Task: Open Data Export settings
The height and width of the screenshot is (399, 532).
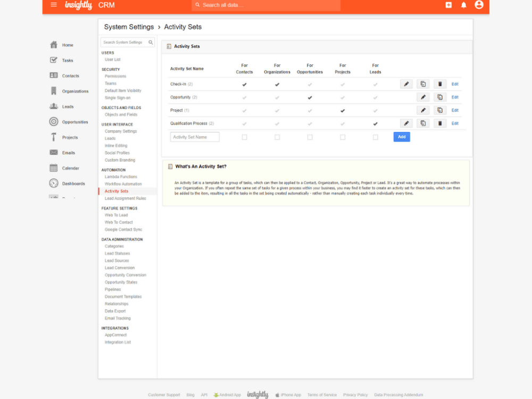Action: (115, 311)
